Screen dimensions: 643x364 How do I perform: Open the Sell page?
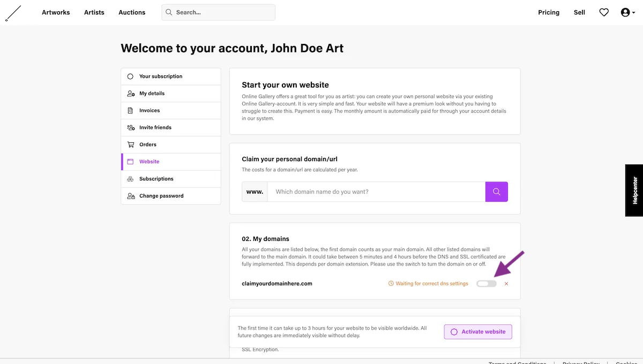pos(579,12)
